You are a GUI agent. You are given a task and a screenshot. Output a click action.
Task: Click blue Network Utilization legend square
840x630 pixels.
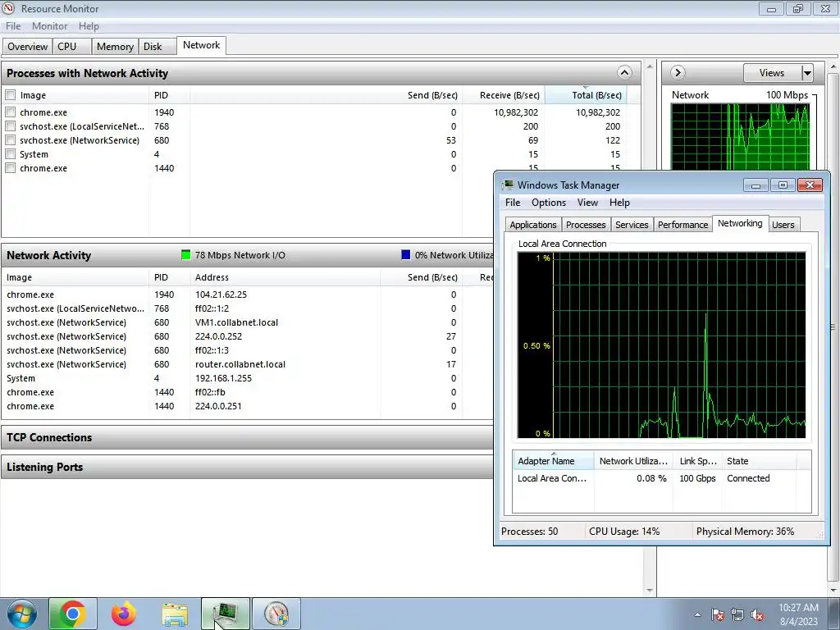click(x=405, y=255)
